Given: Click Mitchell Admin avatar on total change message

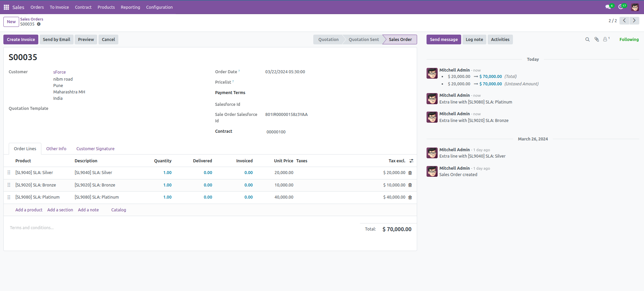Looking at the screenshot, I should (x=432, y=73).
